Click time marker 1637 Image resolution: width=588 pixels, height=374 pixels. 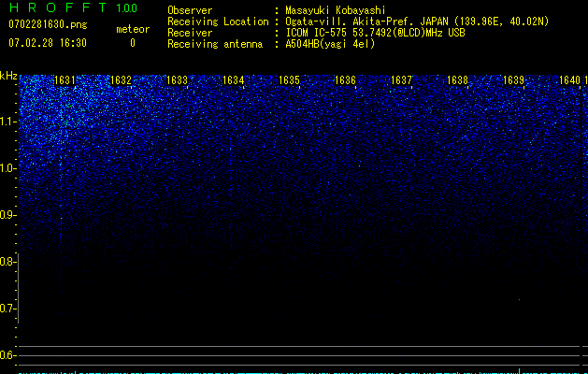click(401, 80)
